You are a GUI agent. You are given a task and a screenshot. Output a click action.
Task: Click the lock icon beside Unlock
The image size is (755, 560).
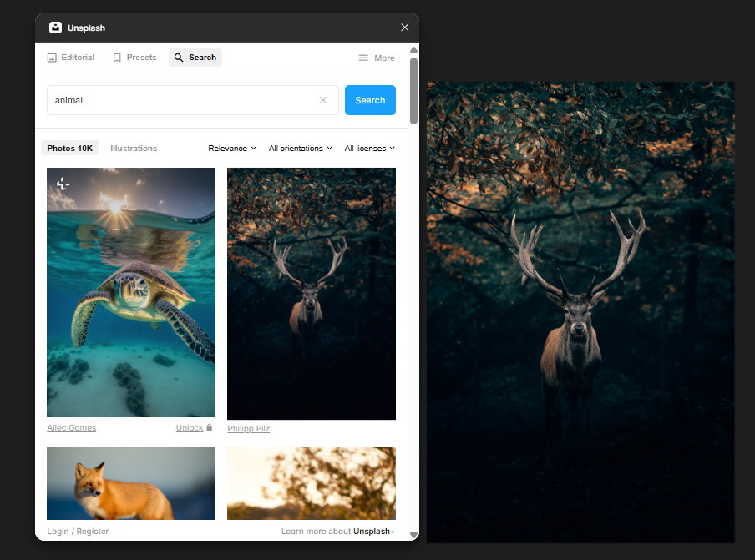click(210, 427)
